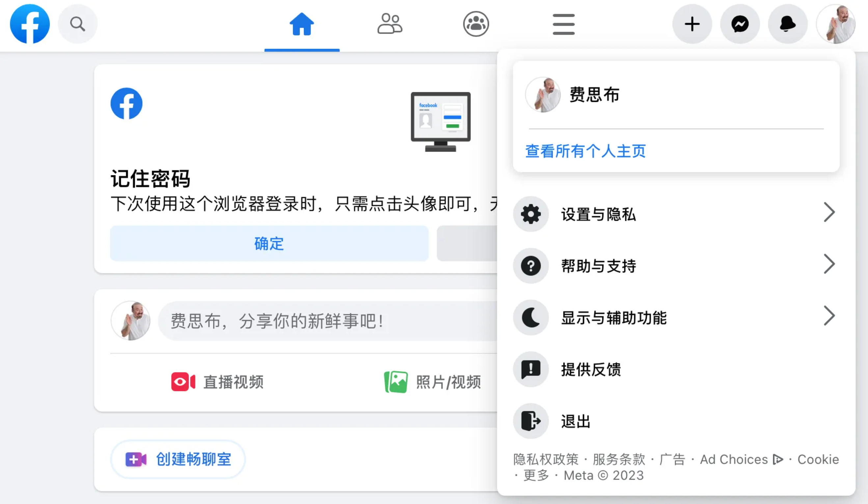The width and height of the screenshot is (868, 504).
Task: Open the hamburger menu tab
Action: [x=563, y=24]
